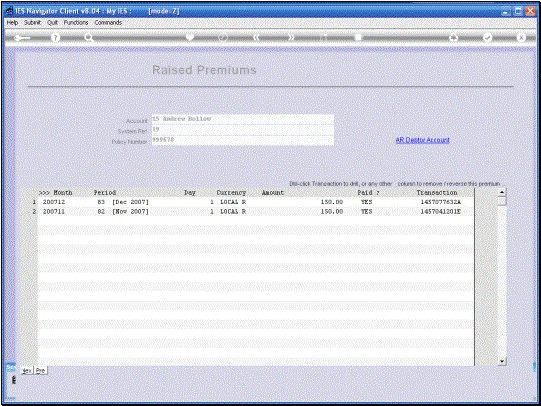Click the grid scrollbar down arrow

pos(502,361)
